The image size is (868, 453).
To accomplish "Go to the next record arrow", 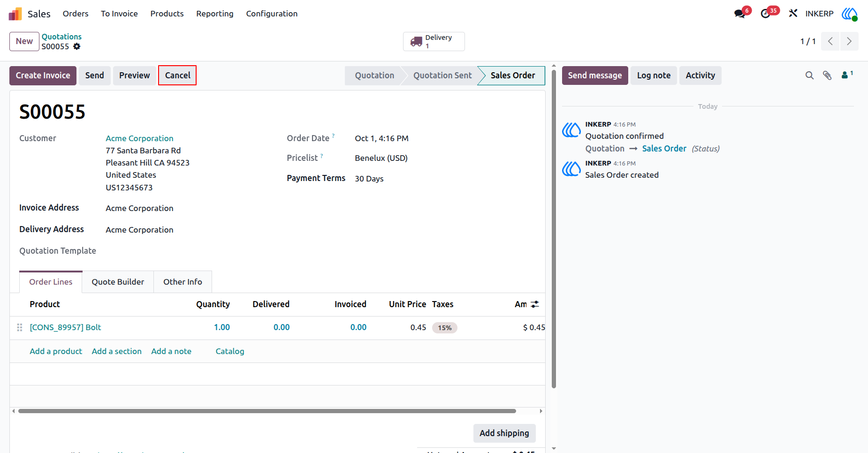I will click(849, 41).
